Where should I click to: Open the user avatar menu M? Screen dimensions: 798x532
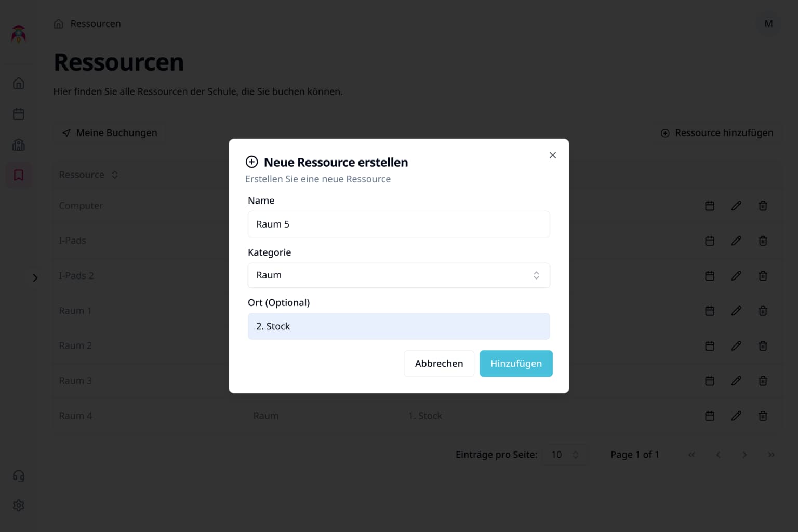[768, 24]
